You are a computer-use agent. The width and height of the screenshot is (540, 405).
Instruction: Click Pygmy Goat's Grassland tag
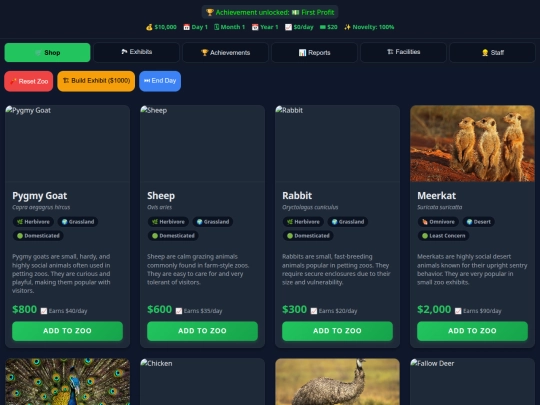[78, 222]
